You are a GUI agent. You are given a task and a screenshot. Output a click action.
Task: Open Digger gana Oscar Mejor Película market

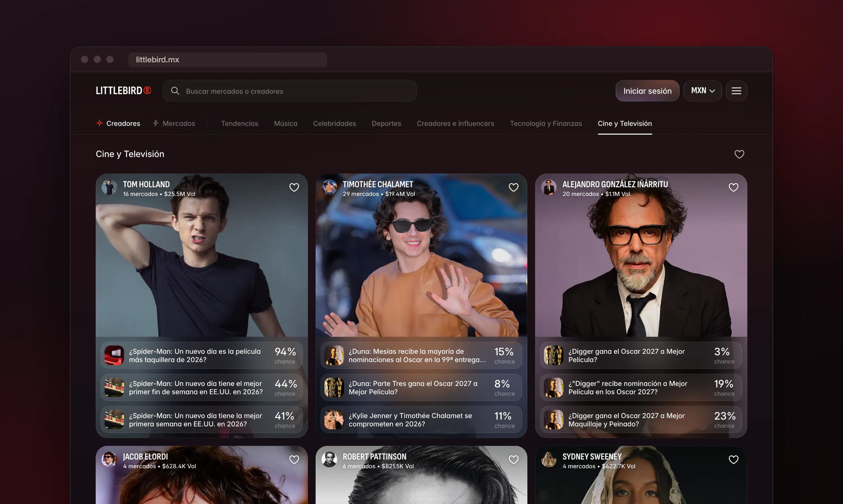tap(641, 355)
